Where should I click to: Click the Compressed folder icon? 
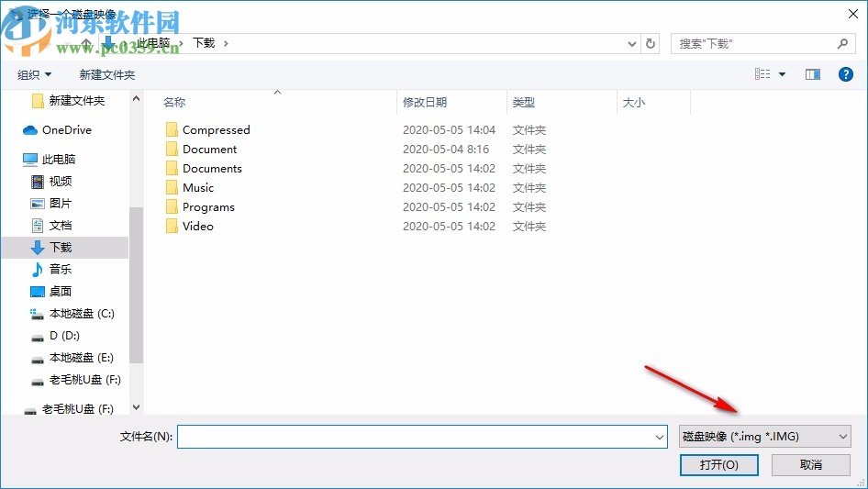(x=172, y=129)
